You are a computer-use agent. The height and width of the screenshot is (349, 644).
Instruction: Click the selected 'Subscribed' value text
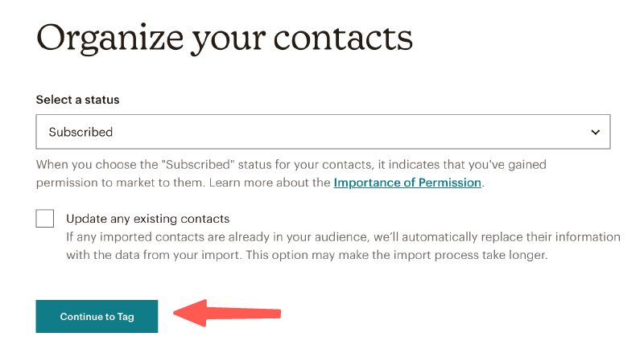[80, 132]
